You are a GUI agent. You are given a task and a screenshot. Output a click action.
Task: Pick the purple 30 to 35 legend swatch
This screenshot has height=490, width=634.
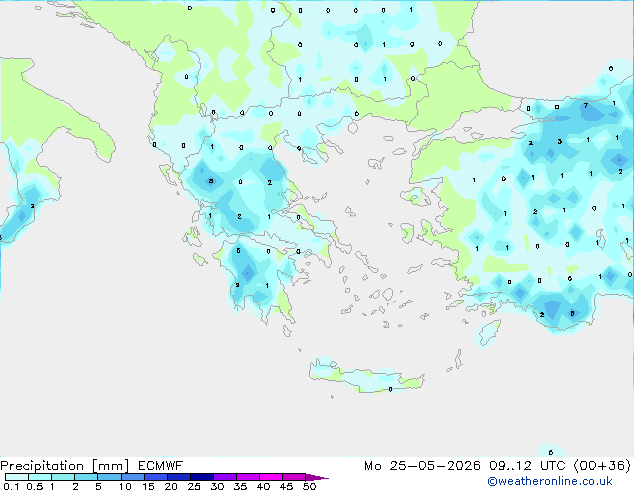pos(225,477)
